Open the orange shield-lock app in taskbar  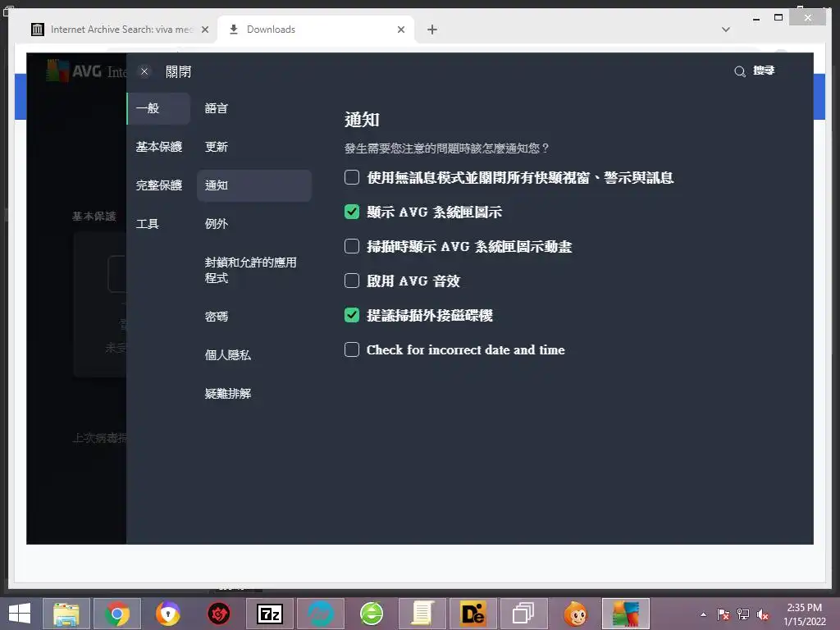pyautogui.click(x=167, y=614)
